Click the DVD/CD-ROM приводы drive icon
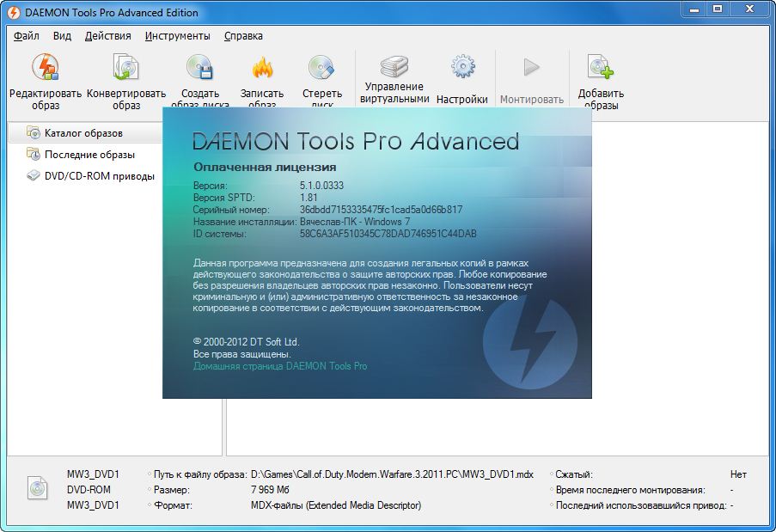The image size is (776, 532). 34,175
